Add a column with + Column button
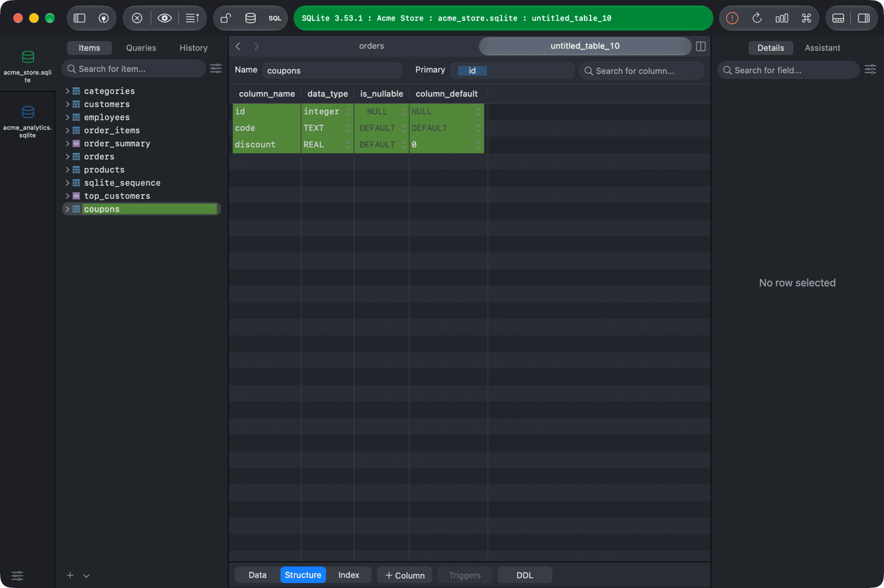 tap(405, 575)
